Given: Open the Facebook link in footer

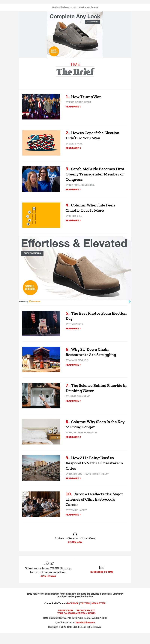Looking at the screenshot, I should [x=73, y=603].
